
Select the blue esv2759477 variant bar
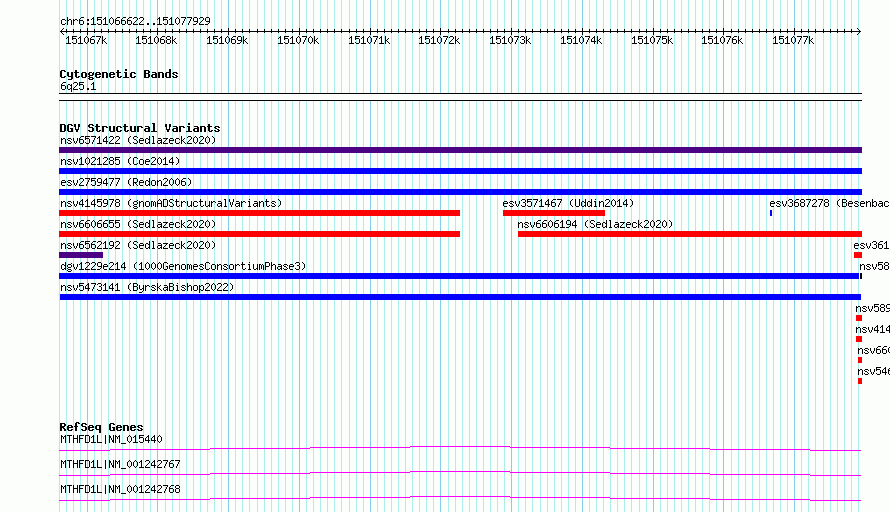point(460,192)
